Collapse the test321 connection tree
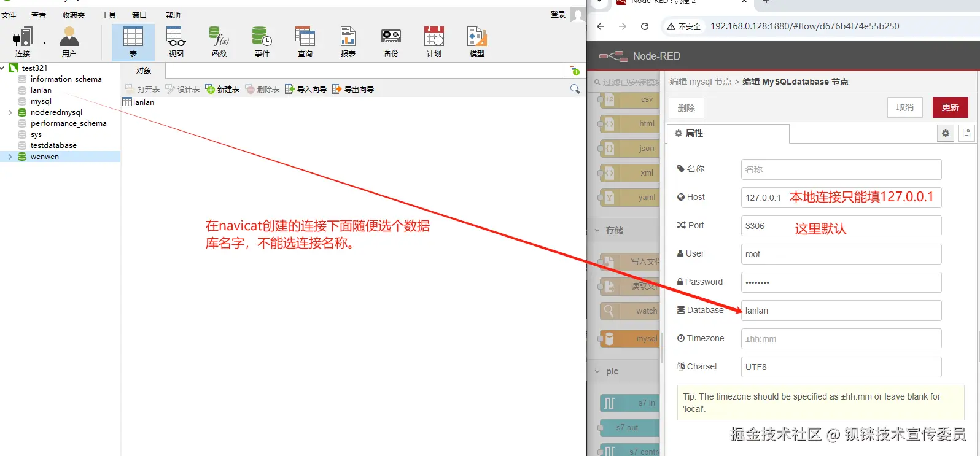Screen dimensions: 980x456 tap(3, 68)
